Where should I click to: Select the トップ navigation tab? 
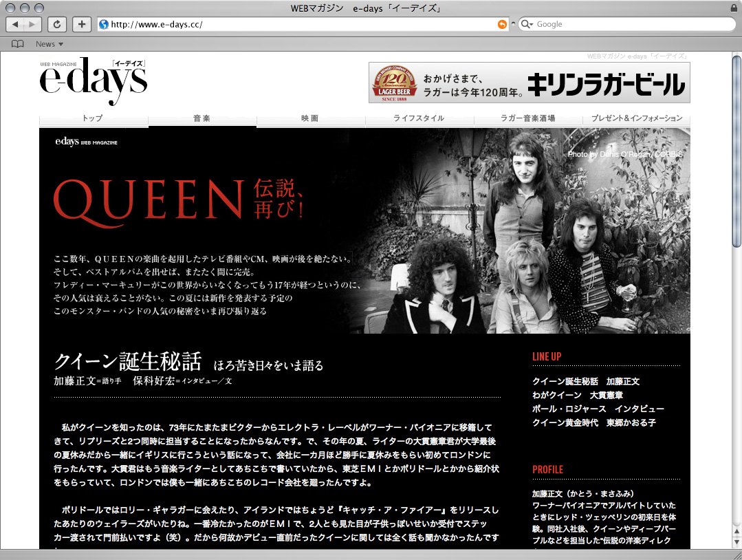tap(93, 118)
